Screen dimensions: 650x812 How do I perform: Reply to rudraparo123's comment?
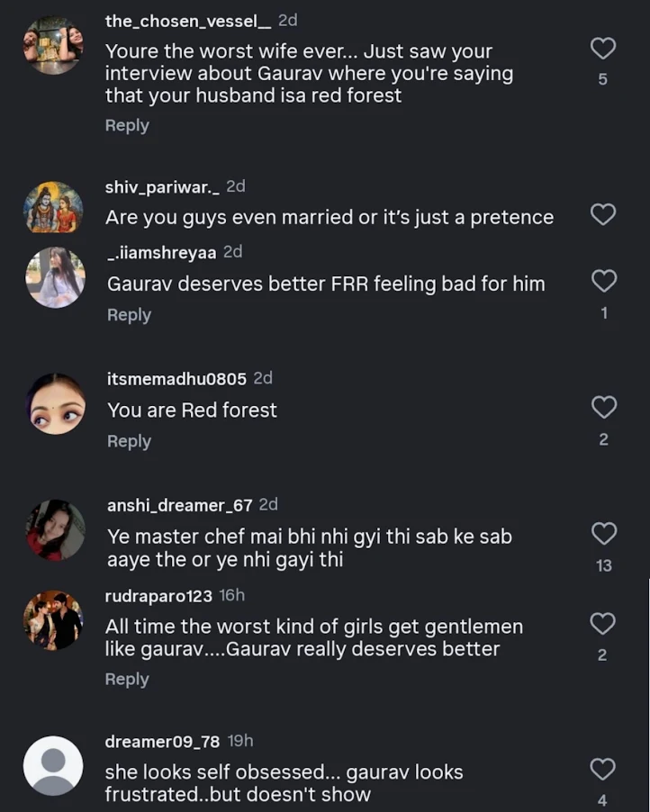click(127, 679)
